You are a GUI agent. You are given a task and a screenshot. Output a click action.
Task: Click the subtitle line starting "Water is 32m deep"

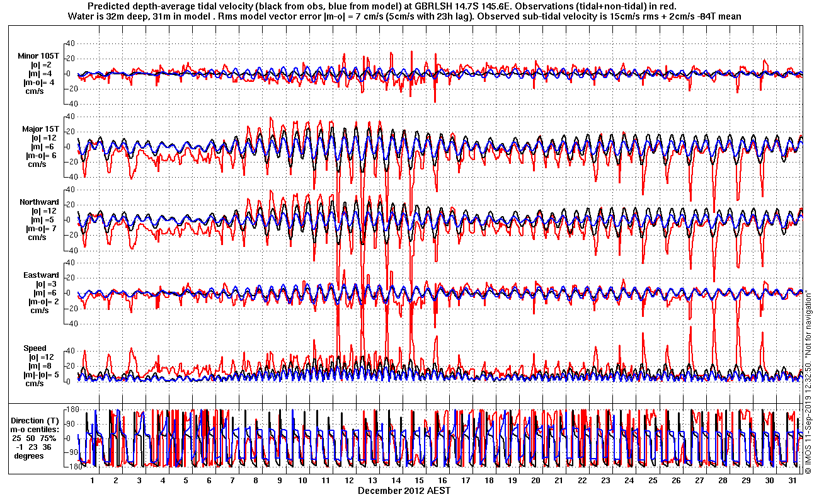[x=403, y=16]
